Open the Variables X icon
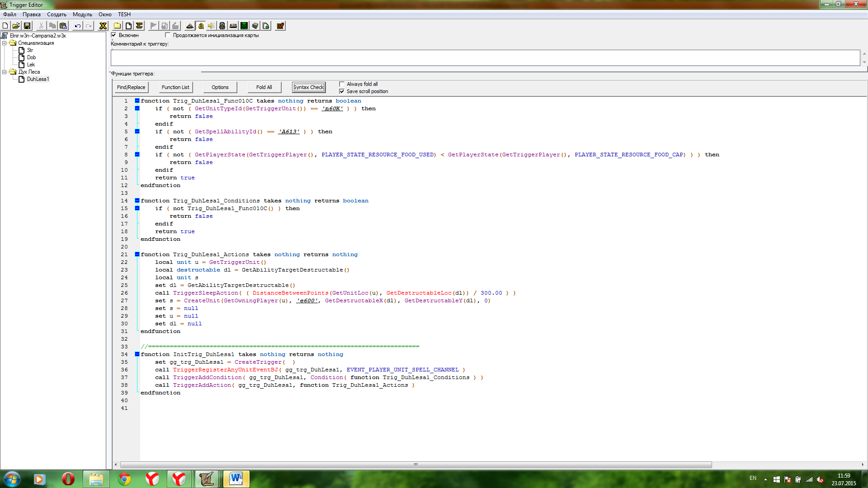Screen dimensions: 868x488 pyautogui.click(x=103, y=26)
